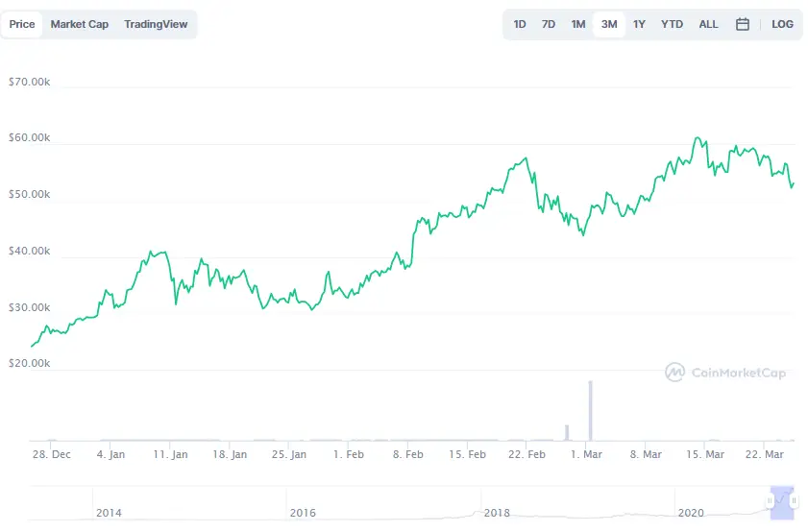Toggle the LOG scale
Viewport: 808px width, 532px height.
pyautogui.click(x=782, y=24)
